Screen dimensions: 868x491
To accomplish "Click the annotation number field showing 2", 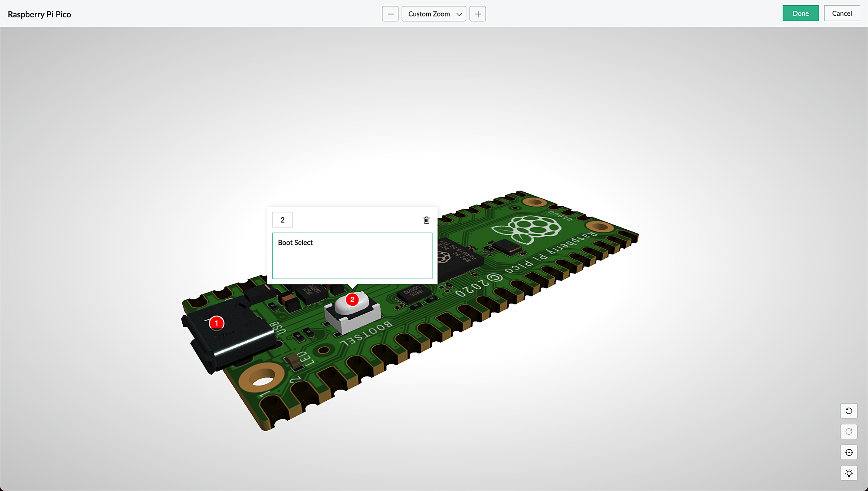I will point(283,220).
